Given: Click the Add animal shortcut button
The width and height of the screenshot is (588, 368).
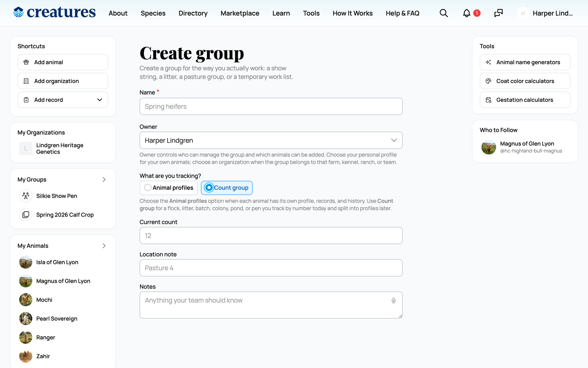Looking at the screenshot, I should (x=63, y=62).
